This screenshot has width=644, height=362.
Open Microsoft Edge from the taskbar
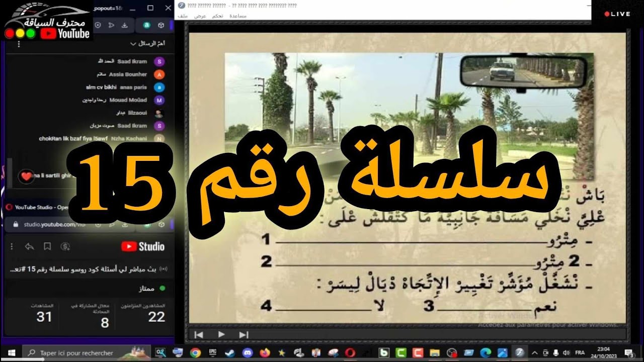486,353
